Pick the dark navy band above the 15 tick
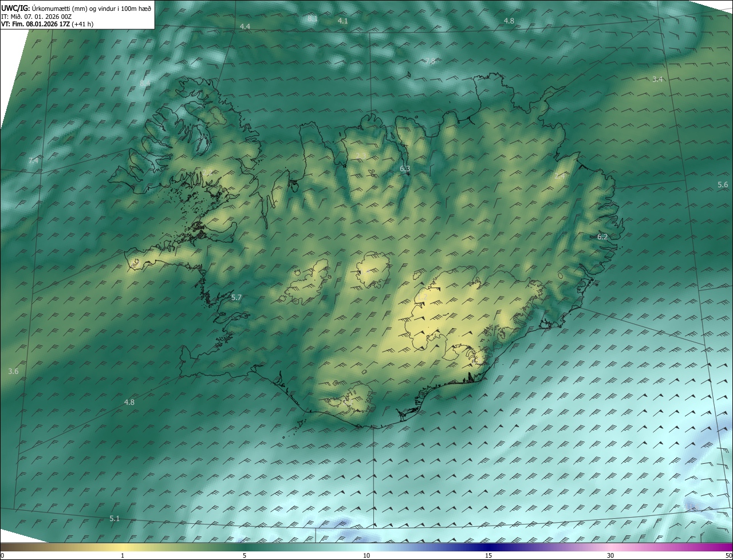The width and height of the screenshot is (733, 560). 488,547
